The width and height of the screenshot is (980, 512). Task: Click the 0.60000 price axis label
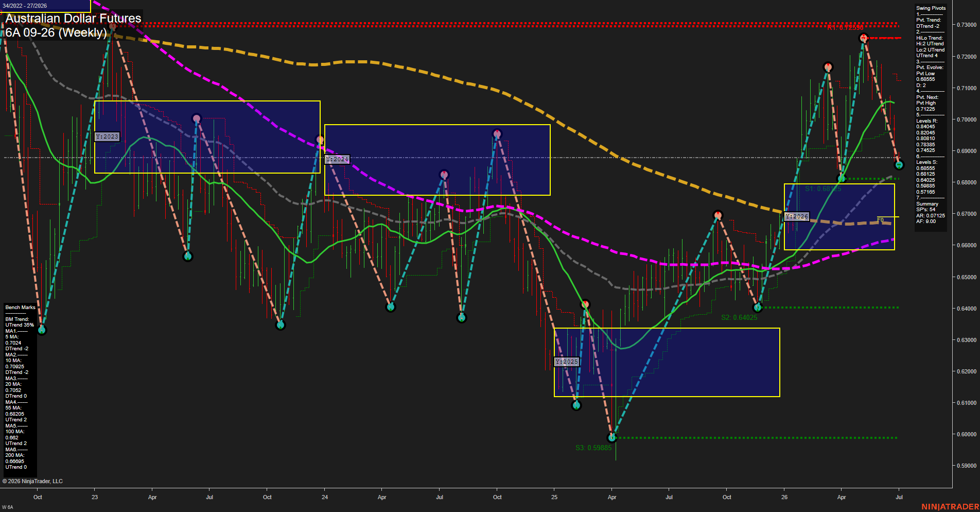(x=966, y=434)
